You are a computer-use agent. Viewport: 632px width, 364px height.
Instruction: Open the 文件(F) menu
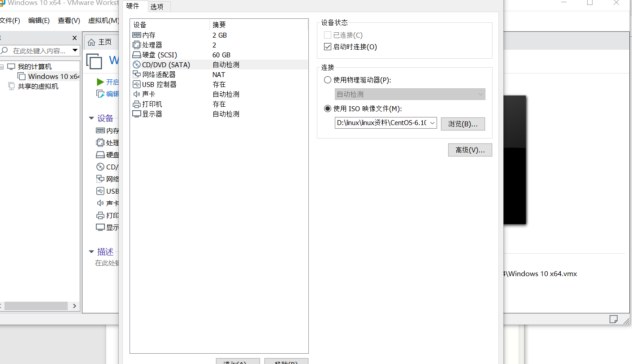pos(10,21)
